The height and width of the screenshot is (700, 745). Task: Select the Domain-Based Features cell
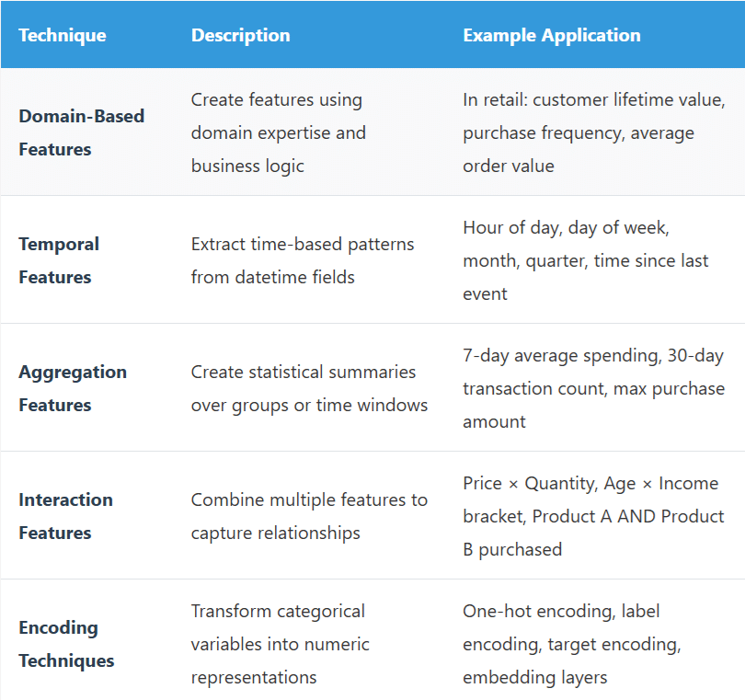pyautogui.click(x=82, y=132)
